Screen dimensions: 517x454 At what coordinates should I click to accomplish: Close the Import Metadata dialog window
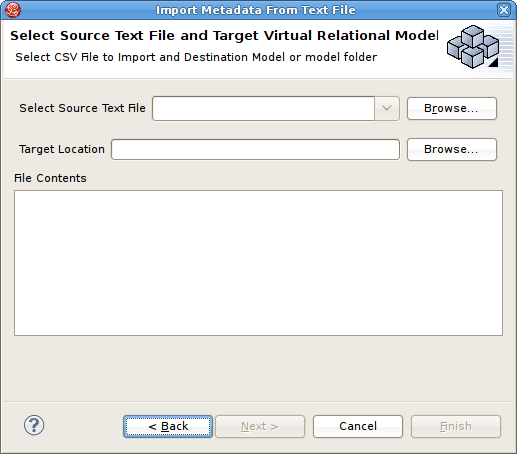[x=503, y=10]
